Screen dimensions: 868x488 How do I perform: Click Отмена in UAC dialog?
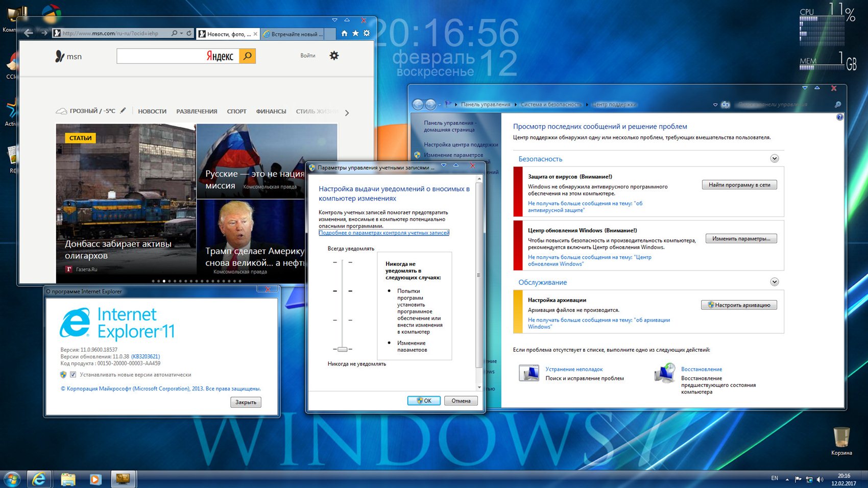coord(461,401)
